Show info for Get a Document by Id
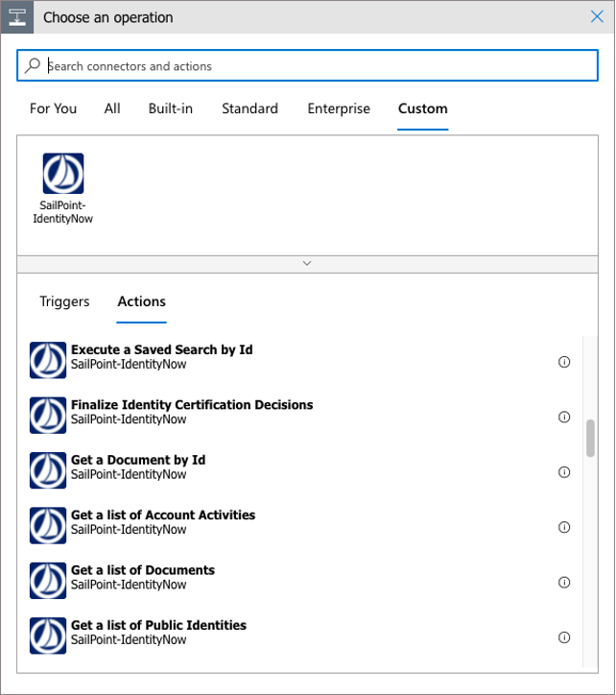This screenshot has width=616, height=695. click(563, 472)
